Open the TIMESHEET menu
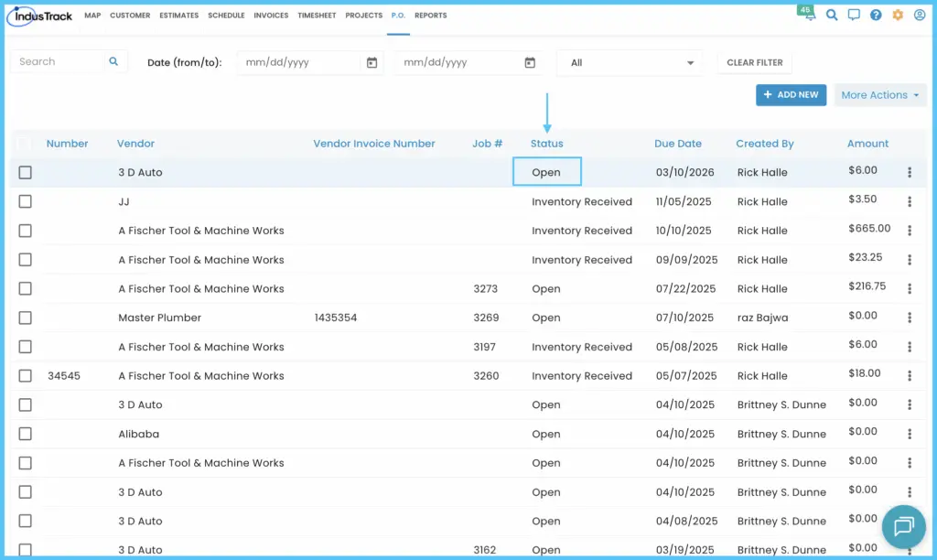The image size is (937, 560). 317,16
